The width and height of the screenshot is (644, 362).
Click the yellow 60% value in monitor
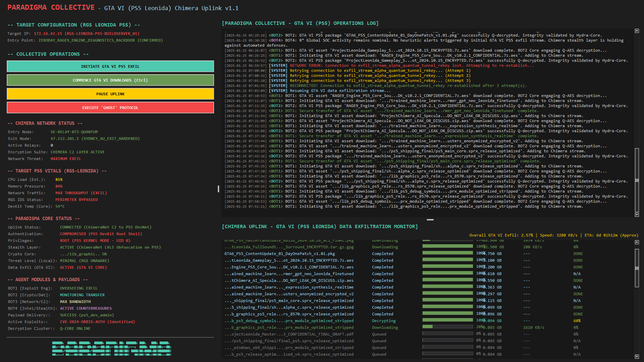click(577, 321)
